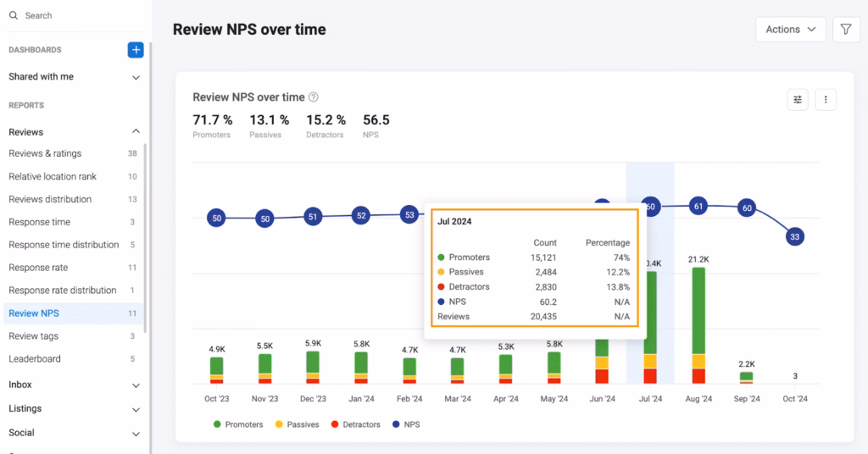868x454 pixels.
Task: Toggle Promoters series in chart legend
Action: pos(238,424)
